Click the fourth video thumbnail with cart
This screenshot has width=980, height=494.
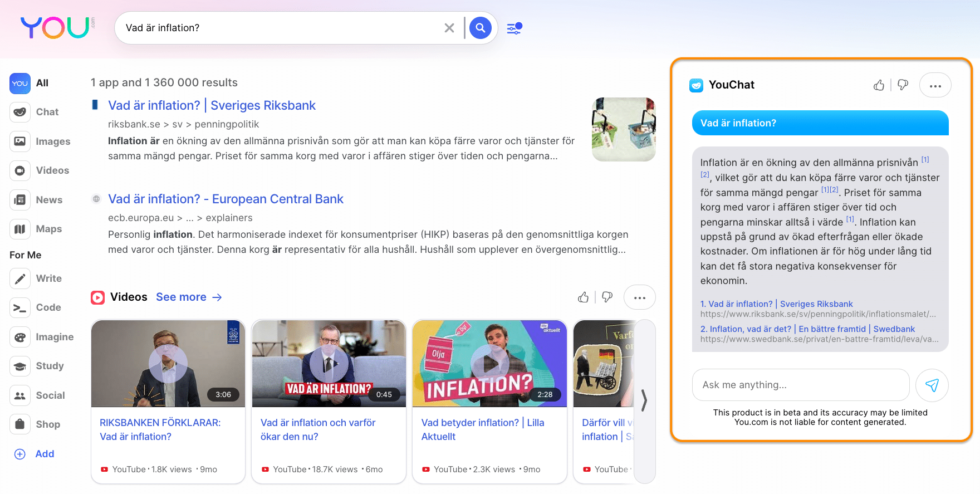click(604, 363)
